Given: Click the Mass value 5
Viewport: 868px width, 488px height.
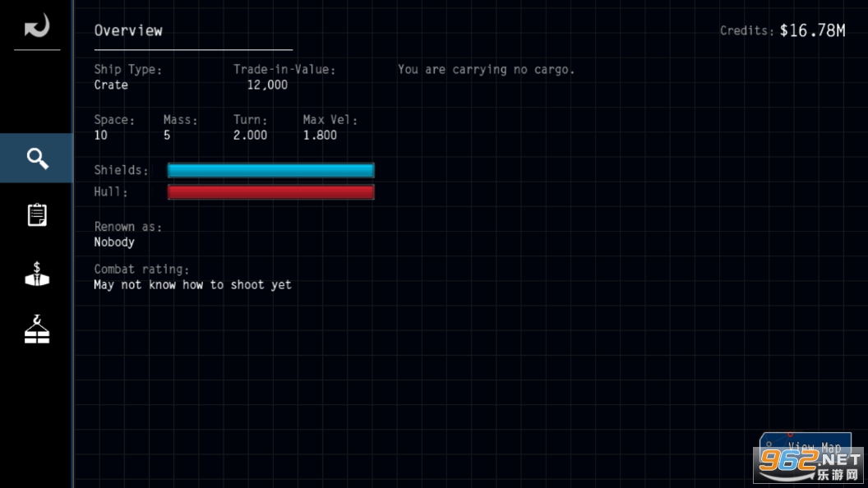Looking at the screenshot, I should coord(167,135).
